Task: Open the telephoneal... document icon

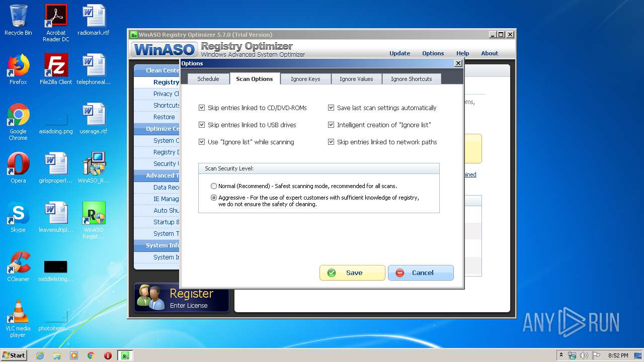Action: pyautogui.click(x=94, y=69)
